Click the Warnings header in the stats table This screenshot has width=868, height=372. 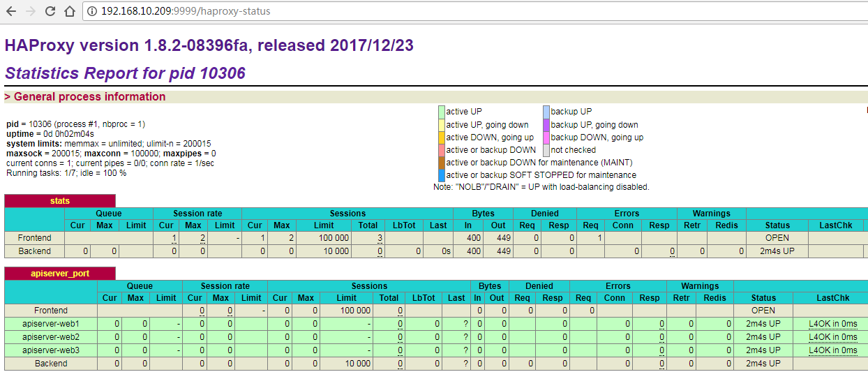pyautogui.click(x=712, y=214)
